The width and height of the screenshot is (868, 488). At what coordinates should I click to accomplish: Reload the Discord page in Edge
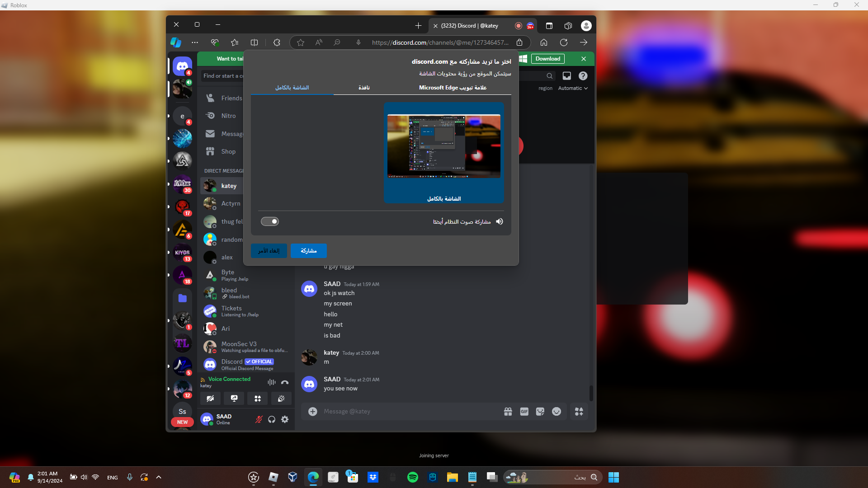click(564, 42)
